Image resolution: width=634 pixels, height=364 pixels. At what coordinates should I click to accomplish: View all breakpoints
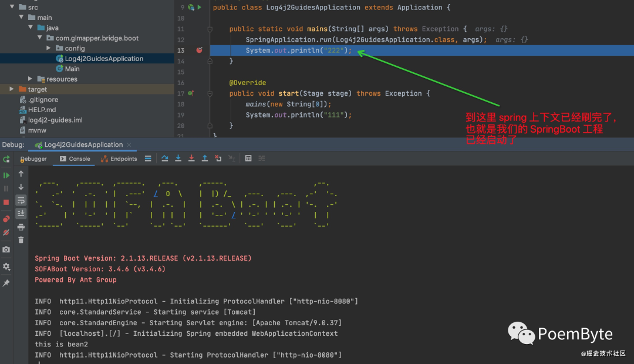click(6, 219)
